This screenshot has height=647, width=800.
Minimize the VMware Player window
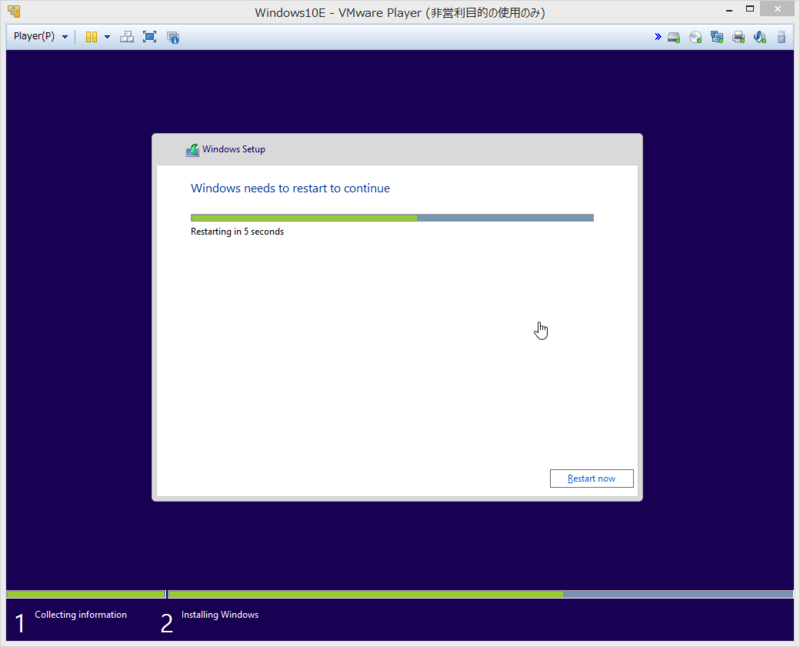click(x=729, y=10)
